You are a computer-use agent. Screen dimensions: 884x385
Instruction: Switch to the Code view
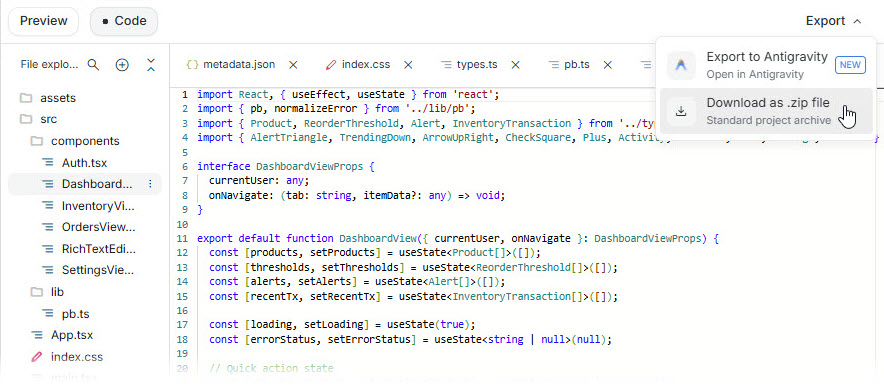[x=124, y=21]
